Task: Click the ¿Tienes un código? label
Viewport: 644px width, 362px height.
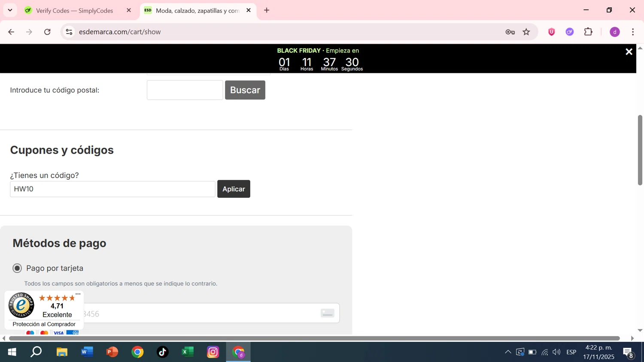Action: (x=44, y=175)
